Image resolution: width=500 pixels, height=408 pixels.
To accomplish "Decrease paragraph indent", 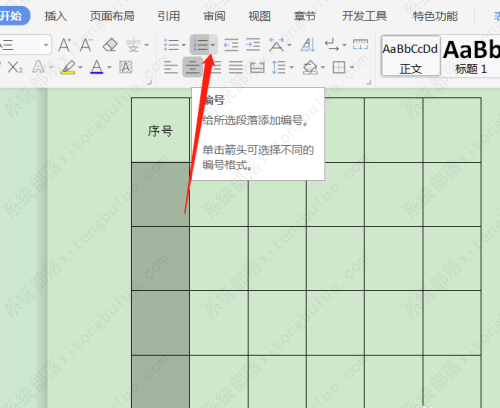I will pyautogui.click(x=231, y=45).
